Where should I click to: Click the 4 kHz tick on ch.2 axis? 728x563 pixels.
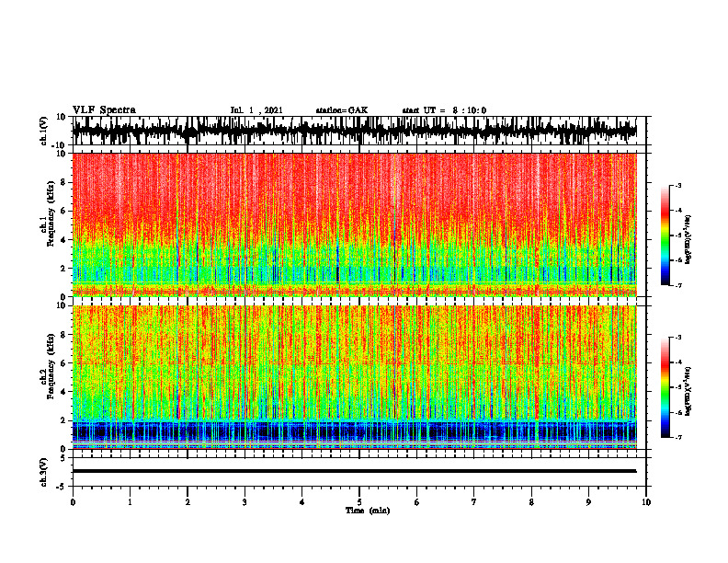[x=63, y=392]
